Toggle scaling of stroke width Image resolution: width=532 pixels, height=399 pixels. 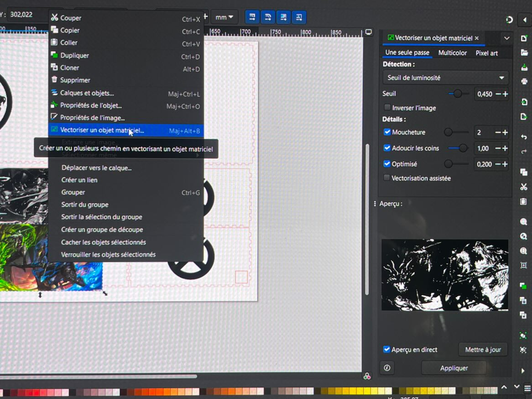point(252,17)
